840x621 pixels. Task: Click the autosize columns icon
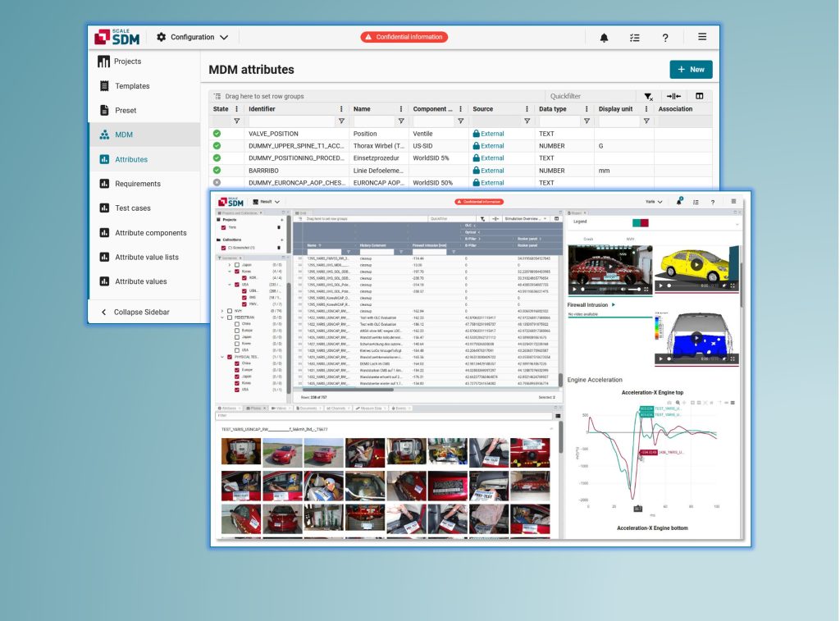coord(673,97)
